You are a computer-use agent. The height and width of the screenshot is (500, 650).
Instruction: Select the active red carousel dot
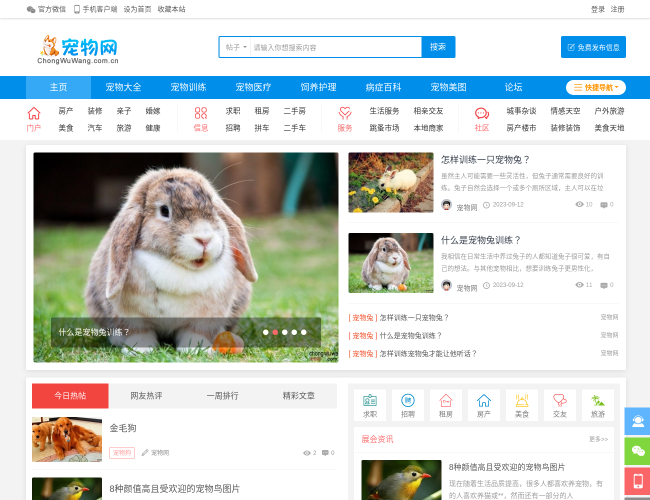(275, 332)
